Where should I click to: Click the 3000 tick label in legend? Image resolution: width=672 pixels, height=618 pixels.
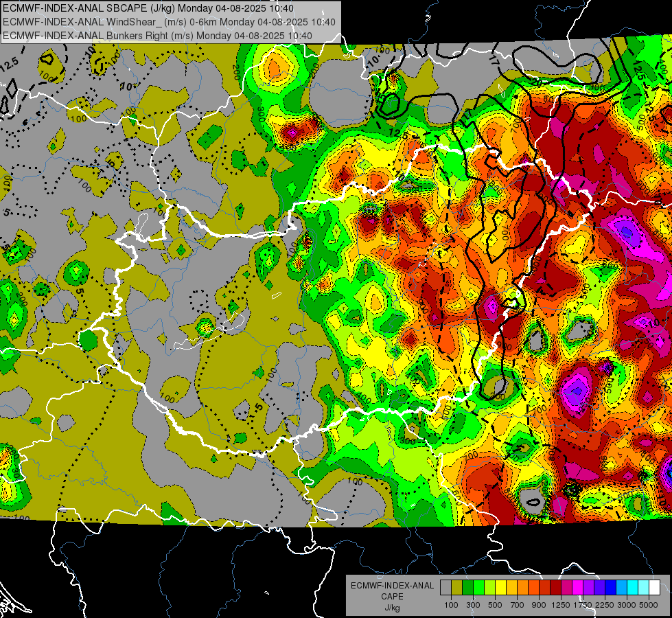[x=627, y=605]
